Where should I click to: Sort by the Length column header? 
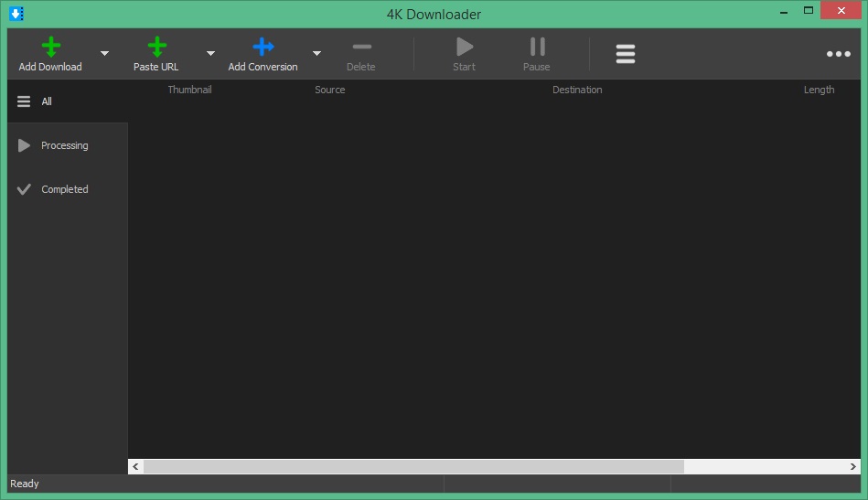820,90
